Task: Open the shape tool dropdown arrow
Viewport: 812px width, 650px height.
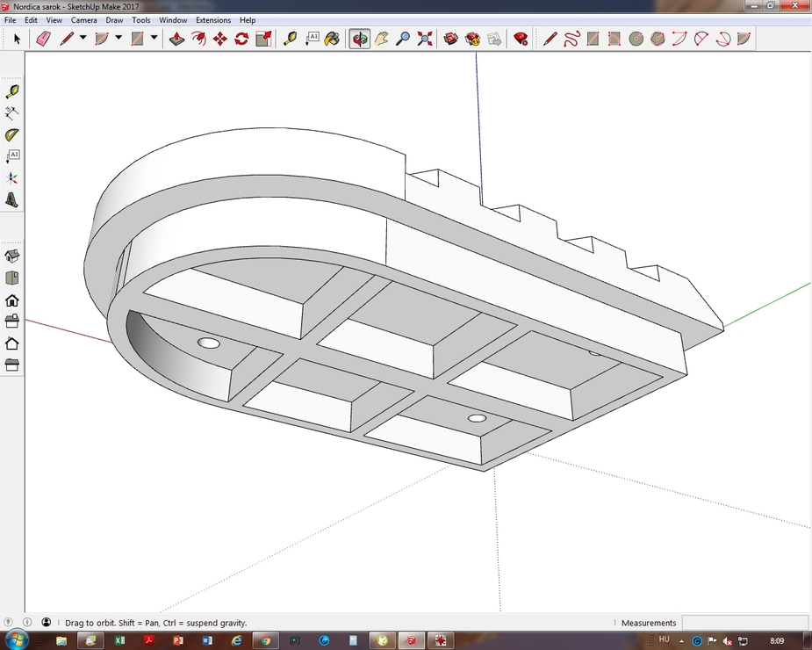Action: (154, 38)
